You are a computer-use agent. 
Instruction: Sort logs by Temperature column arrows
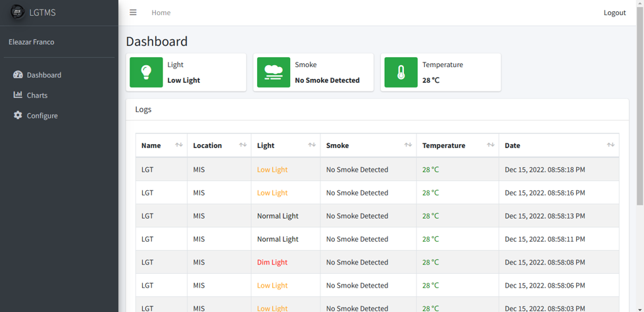point(490,145)
